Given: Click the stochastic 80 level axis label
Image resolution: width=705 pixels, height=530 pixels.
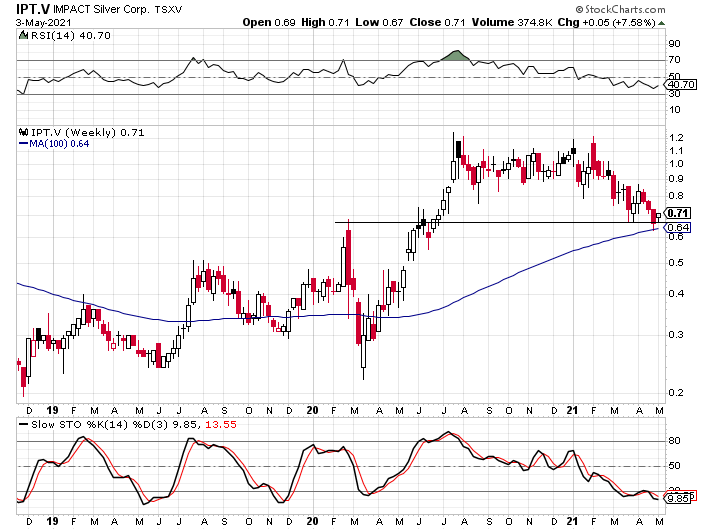Looking at the screenshot, I should (674, 441).
